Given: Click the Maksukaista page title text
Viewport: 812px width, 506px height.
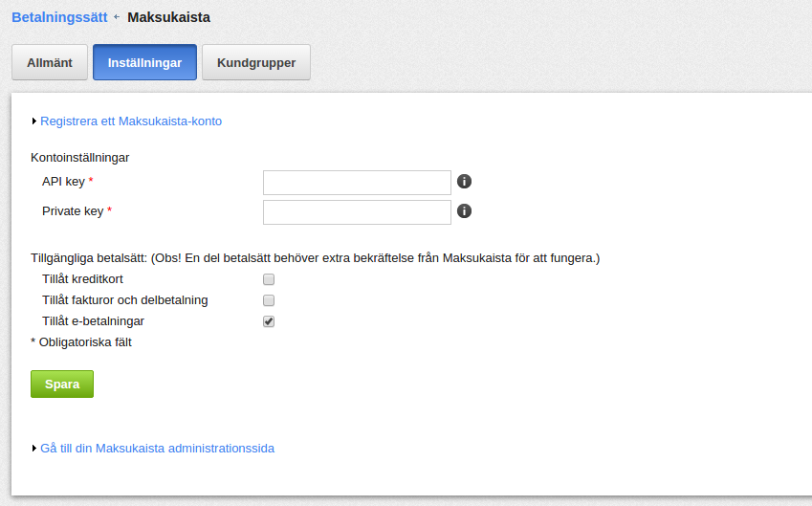Looking at the screenshot, I should click(x=169, y=17).
